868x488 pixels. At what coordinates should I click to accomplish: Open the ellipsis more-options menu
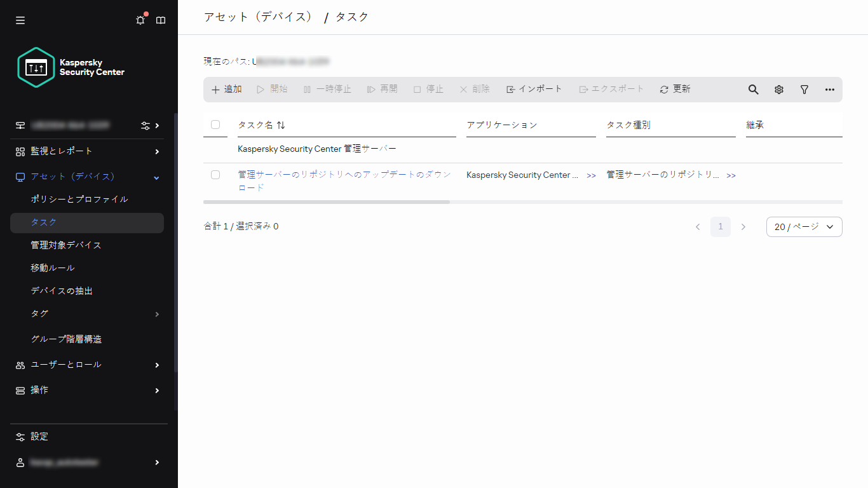coord(829,89)
